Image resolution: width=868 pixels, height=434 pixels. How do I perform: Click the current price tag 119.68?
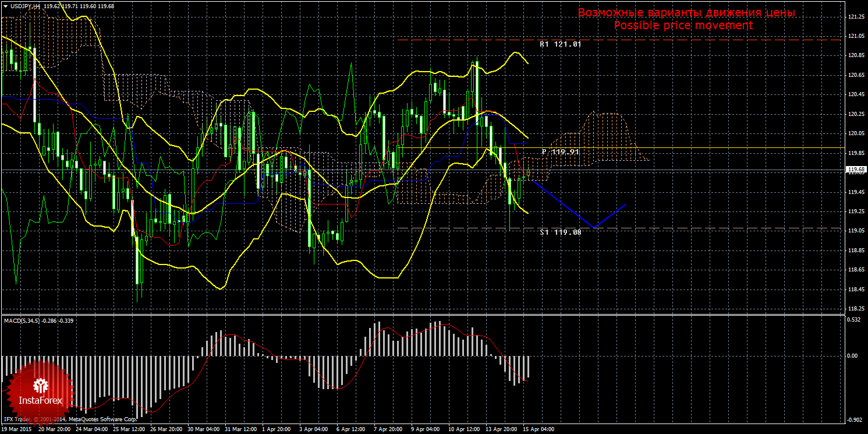(855, 170)
